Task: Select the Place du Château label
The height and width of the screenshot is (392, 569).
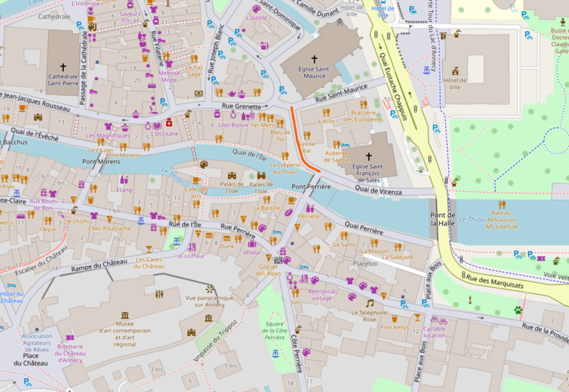Action: (26, 359)
